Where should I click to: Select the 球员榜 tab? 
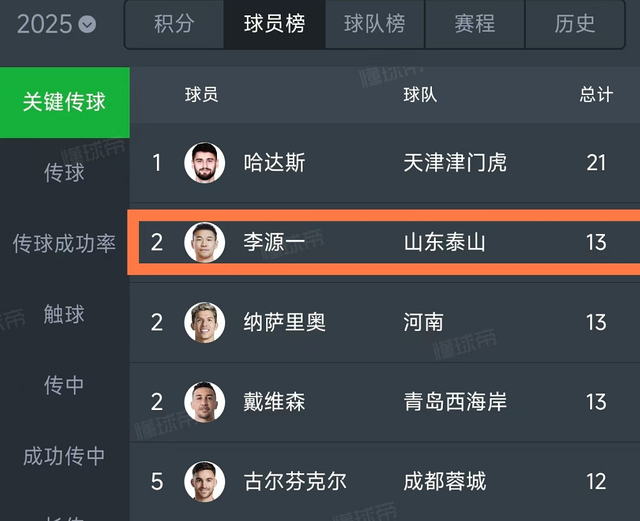tap(274, 24)
